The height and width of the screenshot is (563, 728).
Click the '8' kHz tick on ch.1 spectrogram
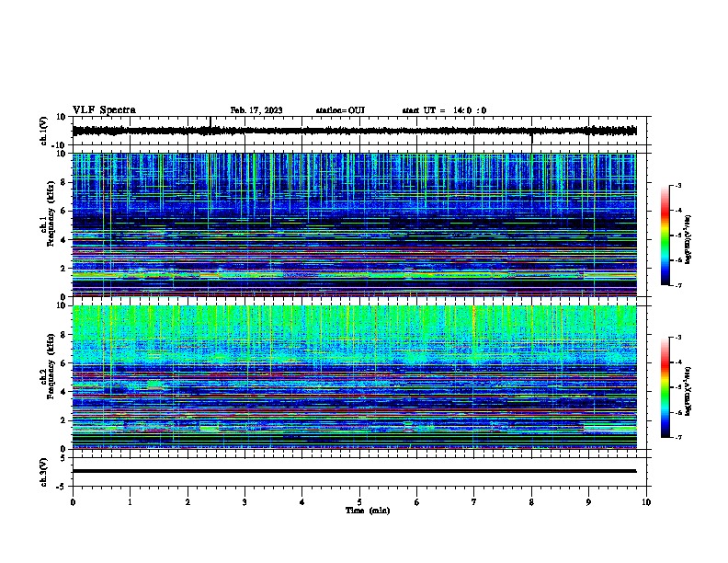coord(63,182)
